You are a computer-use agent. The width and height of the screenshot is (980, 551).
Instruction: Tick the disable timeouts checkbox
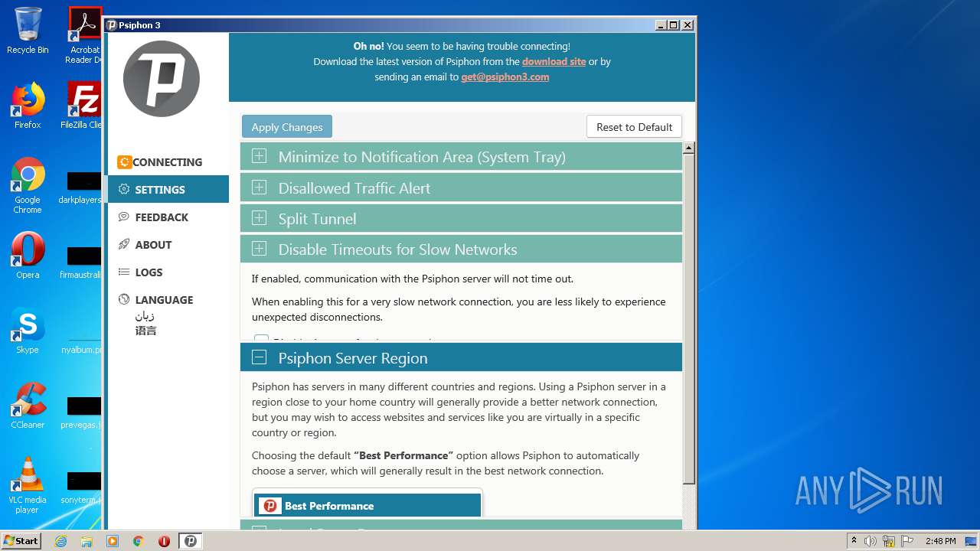tap(261, 338)
